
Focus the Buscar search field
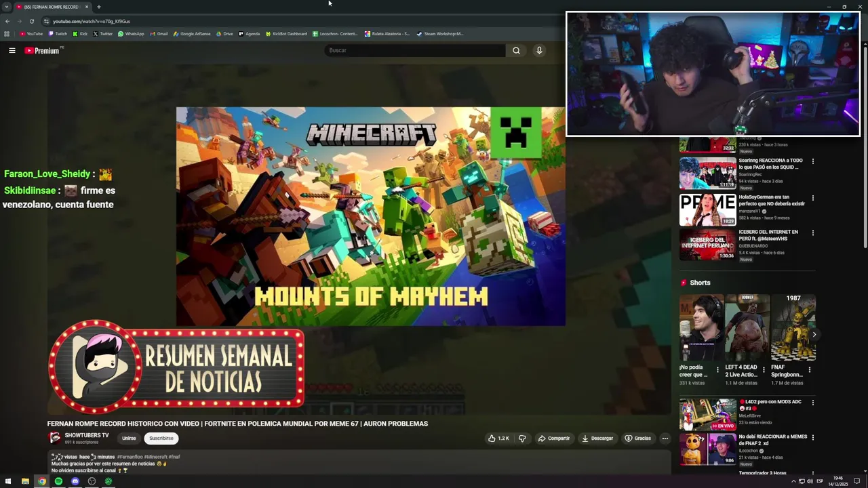click(415, 50)
